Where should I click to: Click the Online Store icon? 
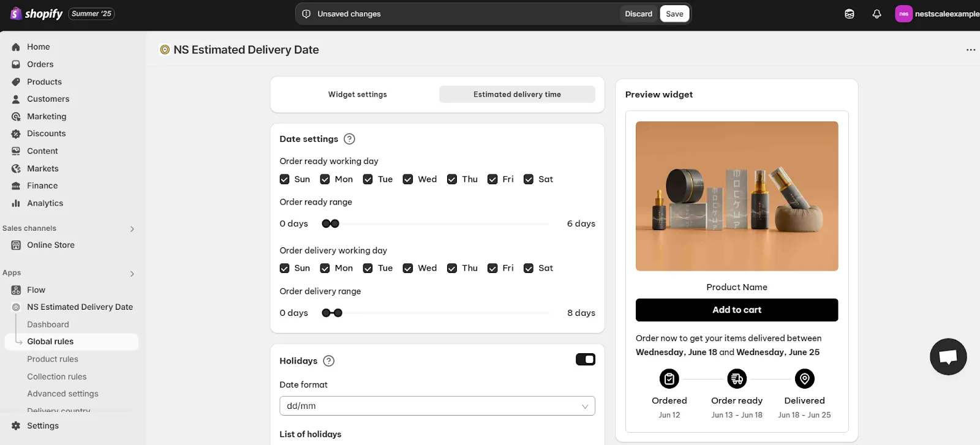[16, 245]
